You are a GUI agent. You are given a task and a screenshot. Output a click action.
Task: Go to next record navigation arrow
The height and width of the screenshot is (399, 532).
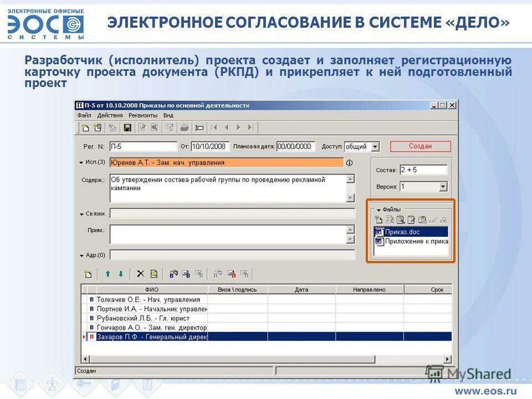pyautogui.click(x=238, y=127)
